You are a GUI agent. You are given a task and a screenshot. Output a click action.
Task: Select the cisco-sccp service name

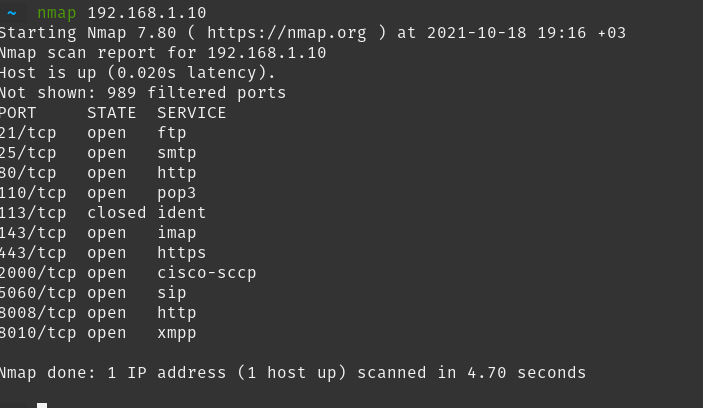click(x=206, y=273)
